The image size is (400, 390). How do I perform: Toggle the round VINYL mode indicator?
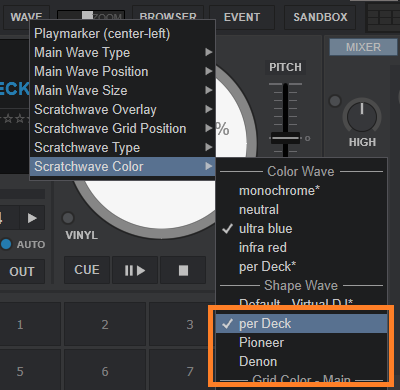coord(68,218)
